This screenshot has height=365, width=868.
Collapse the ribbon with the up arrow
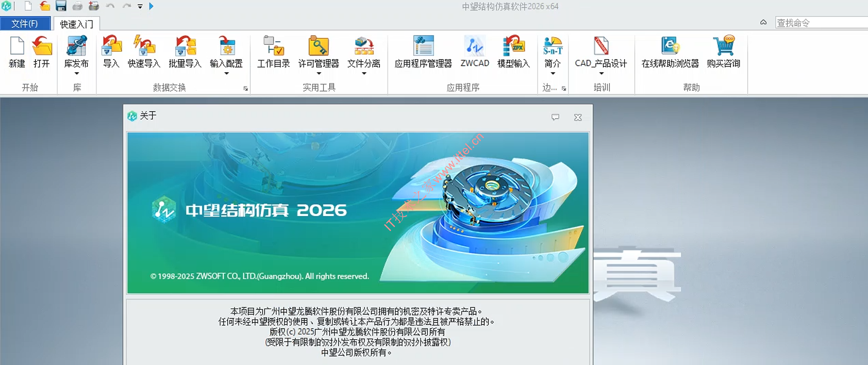763,22
